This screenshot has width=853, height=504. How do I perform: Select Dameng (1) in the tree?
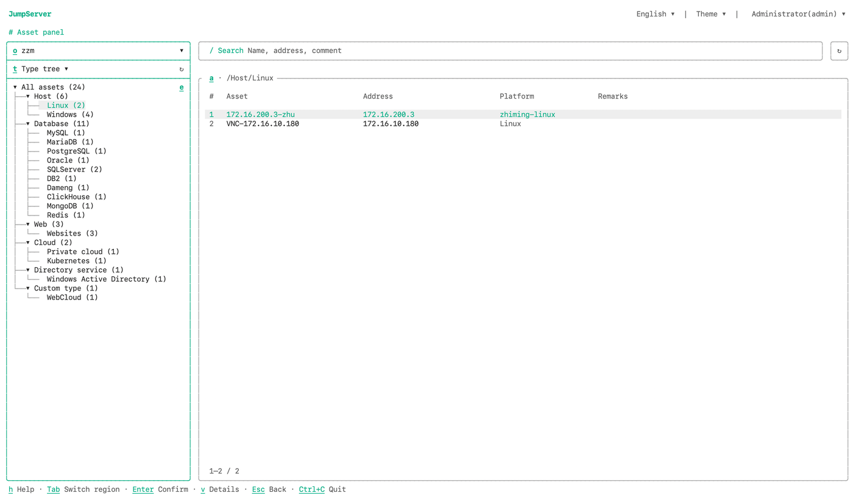pos(68,188)
